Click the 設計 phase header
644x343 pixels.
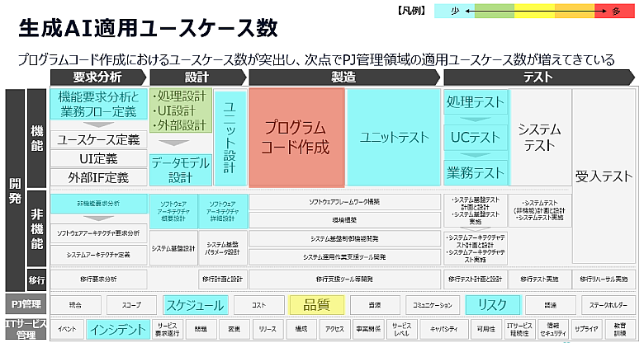(x=197, y=77)
